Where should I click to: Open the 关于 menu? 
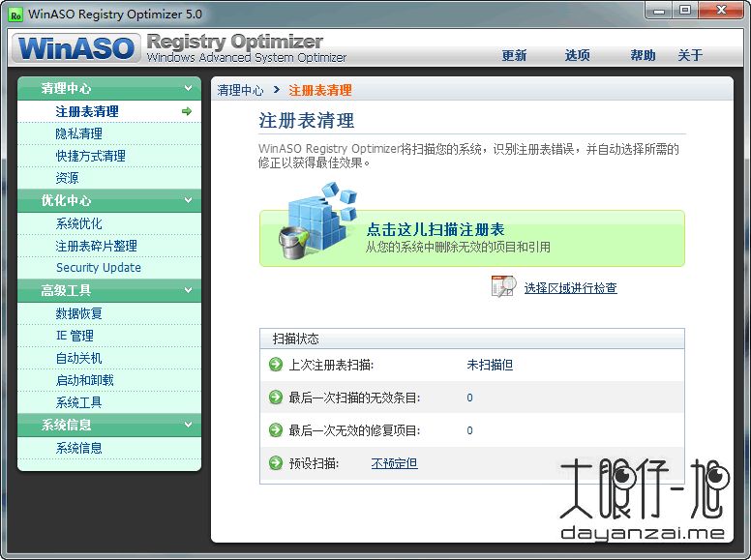click(x=690, y=55)
